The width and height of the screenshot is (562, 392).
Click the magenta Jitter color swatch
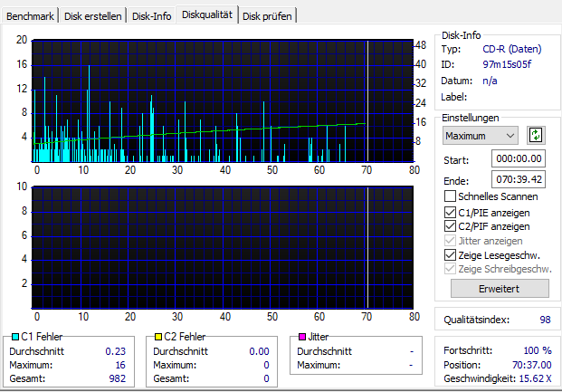pos(302,337)
